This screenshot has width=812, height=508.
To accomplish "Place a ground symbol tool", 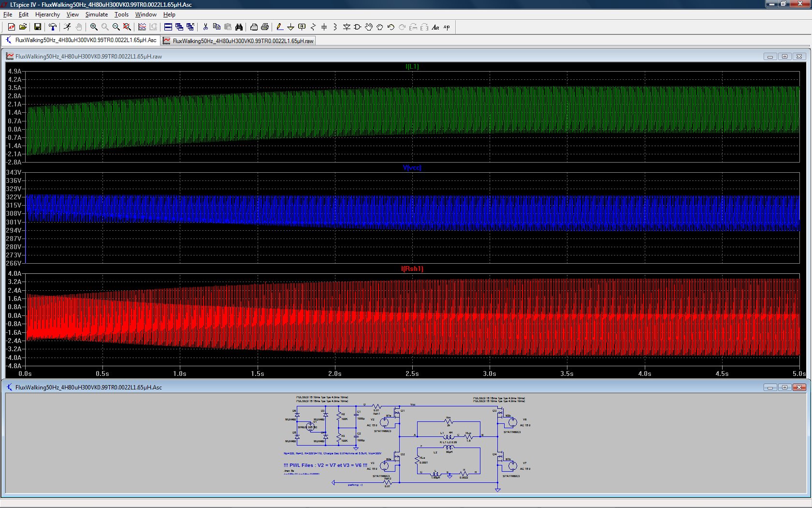I will pos(290,27).
